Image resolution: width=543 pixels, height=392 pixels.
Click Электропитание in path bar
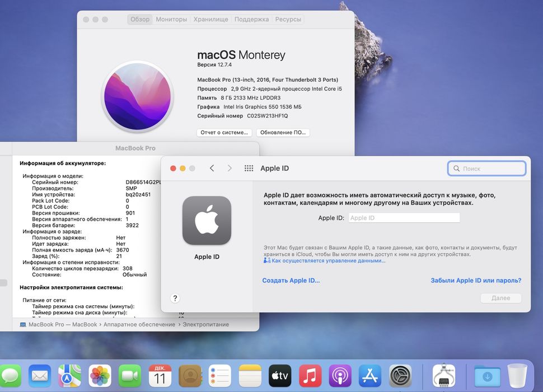click(205, 324)
